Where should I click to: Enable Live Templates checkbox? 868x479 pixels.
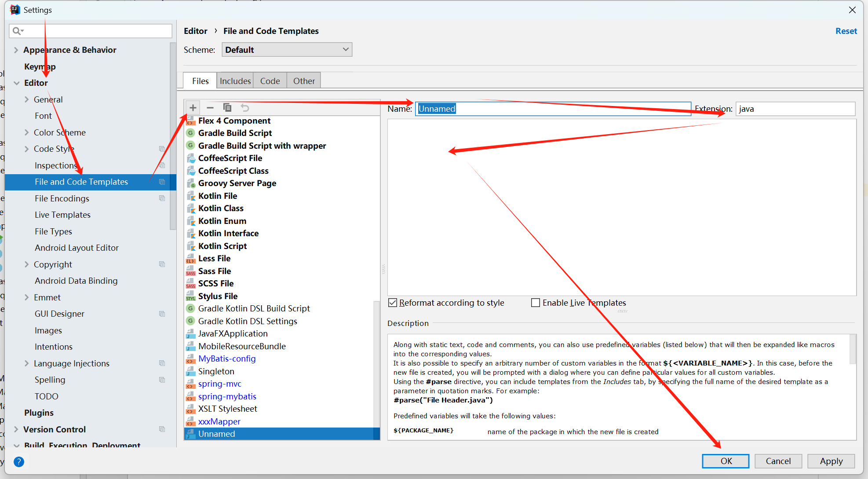536,303
